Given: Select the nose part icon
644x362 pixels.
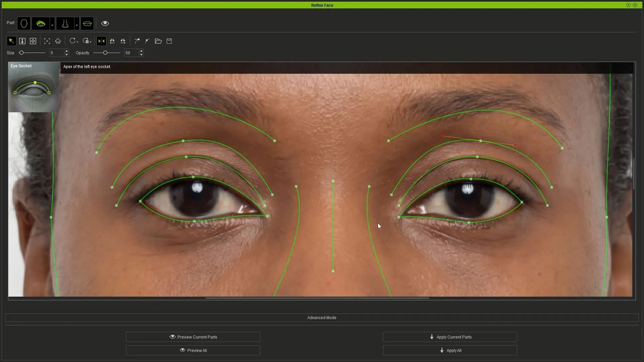Looking at the screenshot, I should 65,23.
